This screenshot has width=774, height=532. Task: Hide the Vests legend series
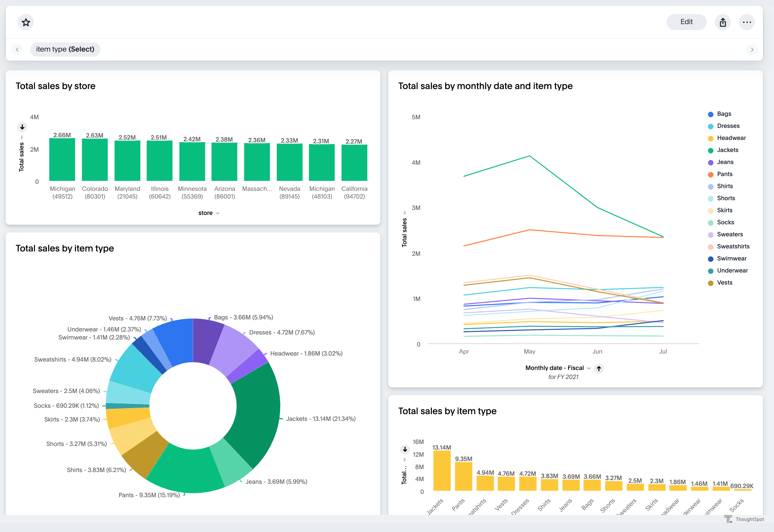(724, 283)
